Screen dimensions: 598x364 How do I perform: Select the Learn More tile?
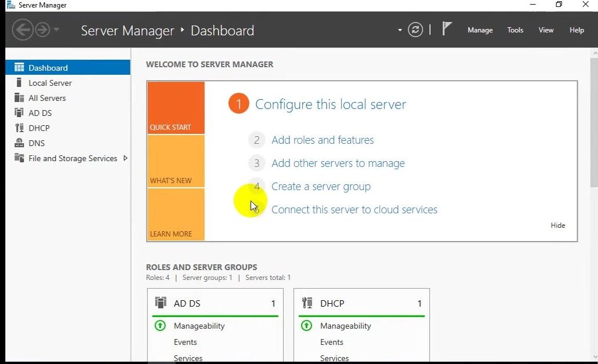pos(176,214)
